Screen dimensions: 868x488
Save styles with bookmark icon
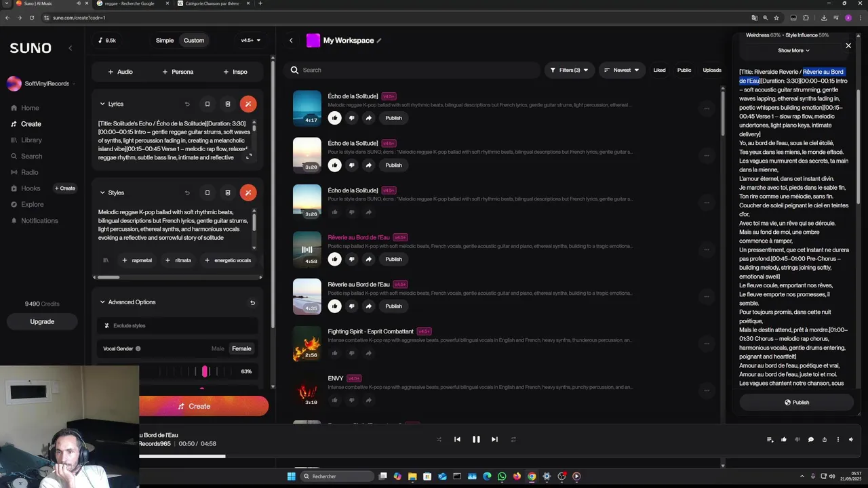point(208,192)
